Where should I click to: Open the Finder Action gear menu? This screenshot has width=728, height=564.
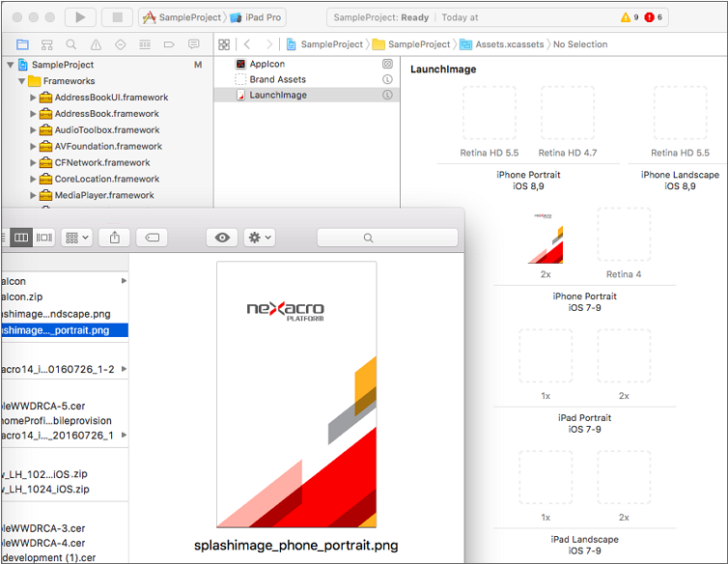(260, 238)
